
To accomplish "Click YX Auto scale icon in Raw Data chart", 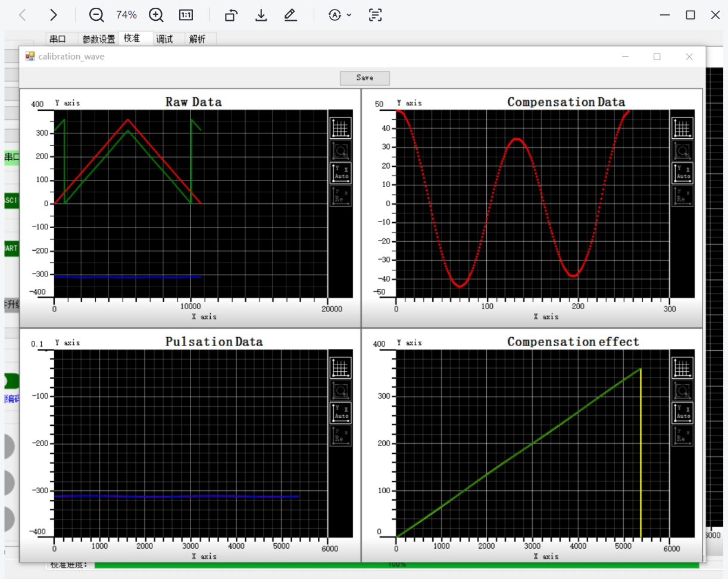I will click(340, 173).
